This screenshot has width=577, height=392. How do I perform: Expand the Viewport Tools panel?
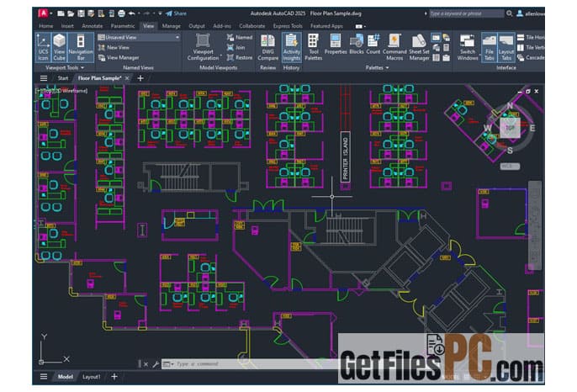point(65,68)
